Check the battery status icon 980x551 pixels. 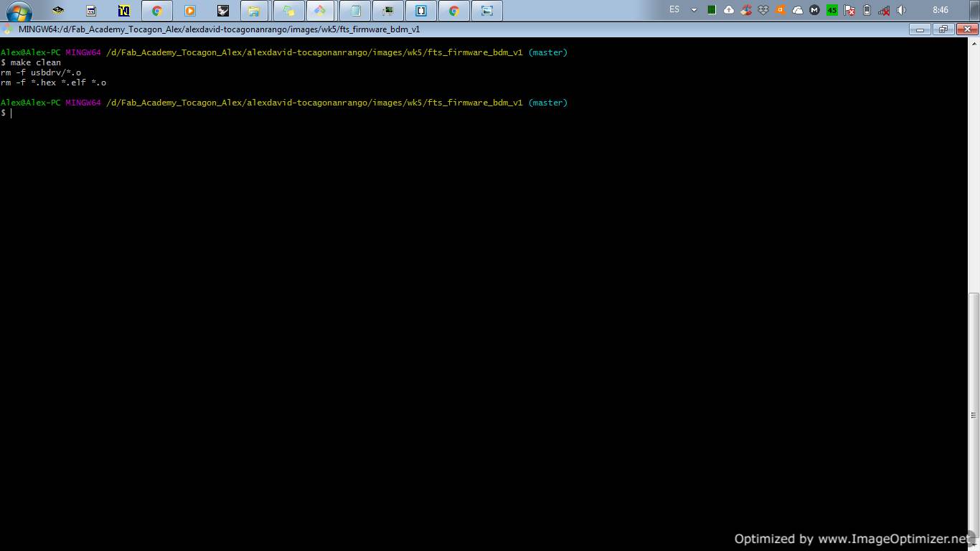(x=867, y=10)
